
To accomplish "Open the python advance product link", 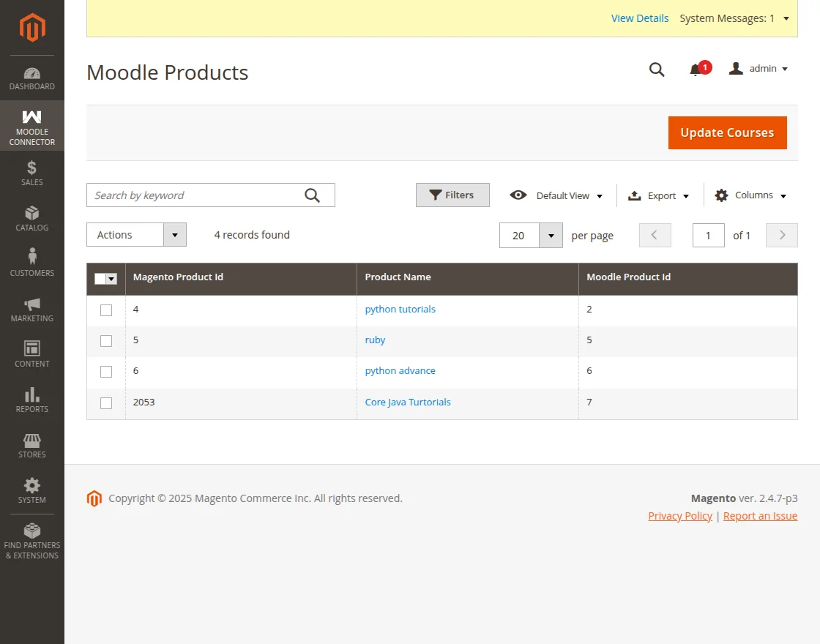I will tap(400, 371).
